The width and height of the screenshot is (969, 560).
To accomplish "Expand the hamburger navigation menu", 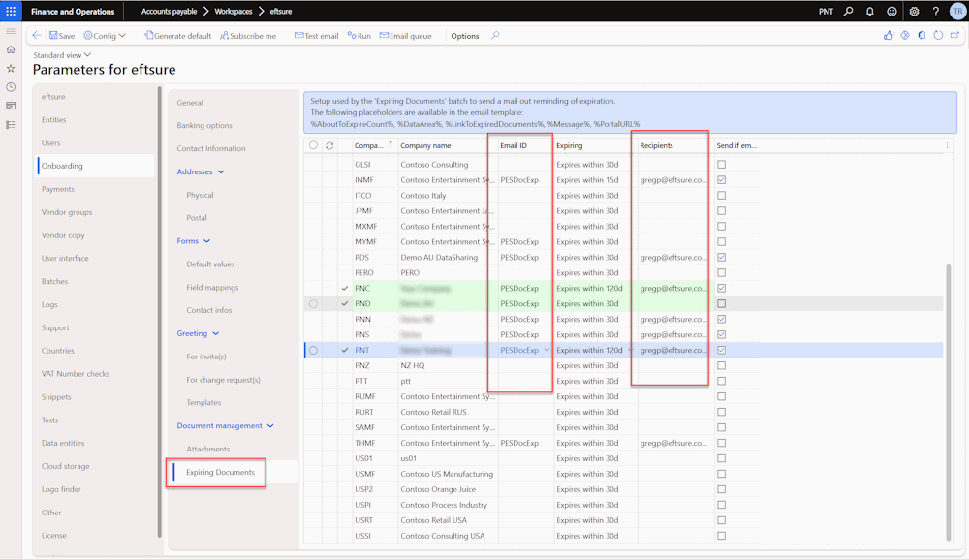I will tap(11, 31).
